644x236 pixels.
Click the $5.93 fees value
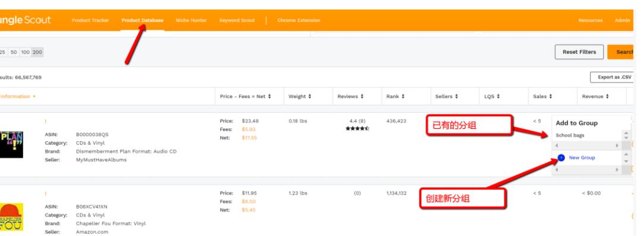tap(249, 129)
